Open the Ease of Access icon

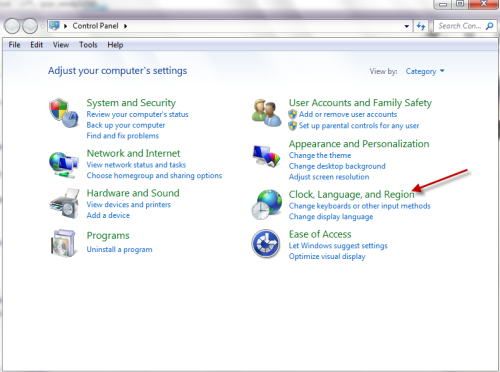(266, 244)
